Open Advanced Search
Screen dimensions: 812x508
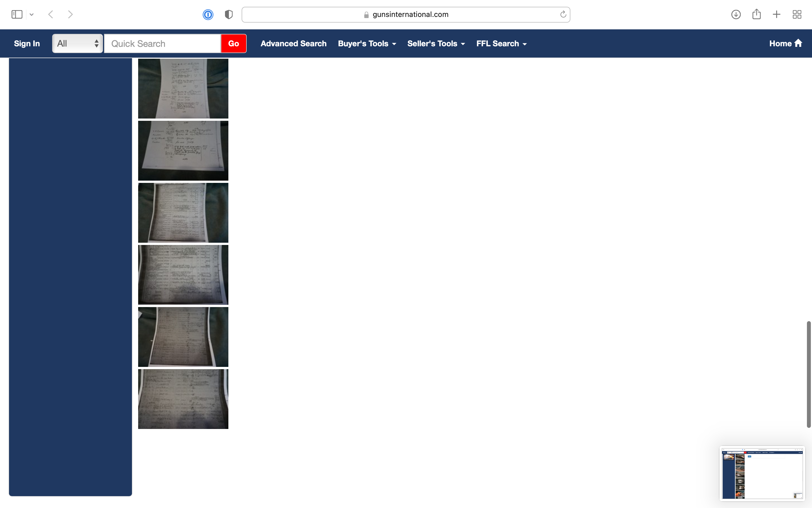(294, 43)
